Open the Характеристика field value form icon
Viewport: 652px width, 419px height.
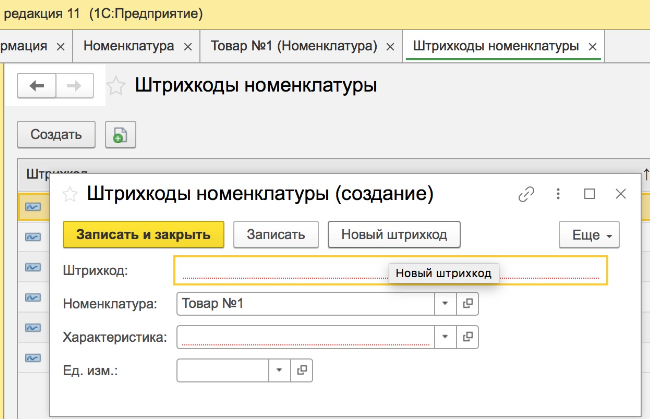467,337
